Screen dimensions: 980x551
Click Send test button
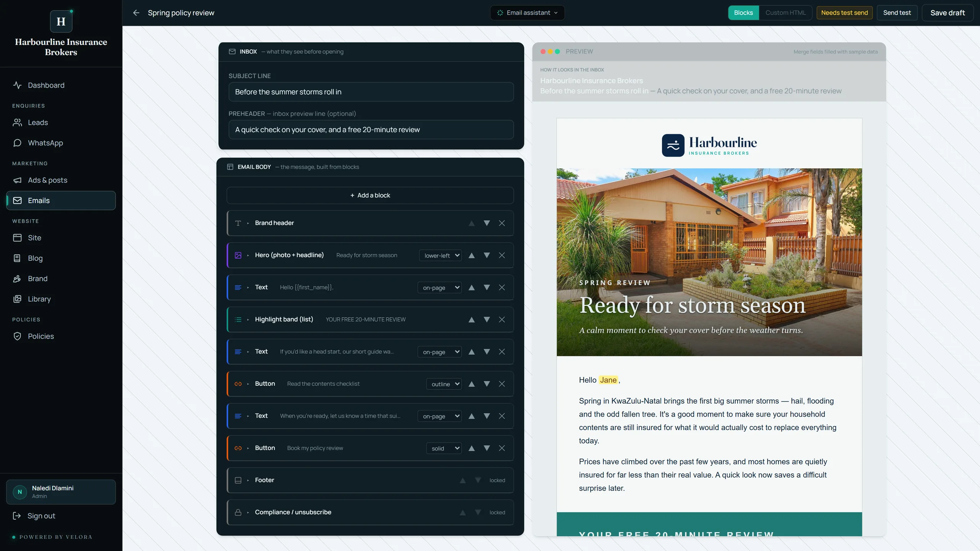[x=897, y=13]
